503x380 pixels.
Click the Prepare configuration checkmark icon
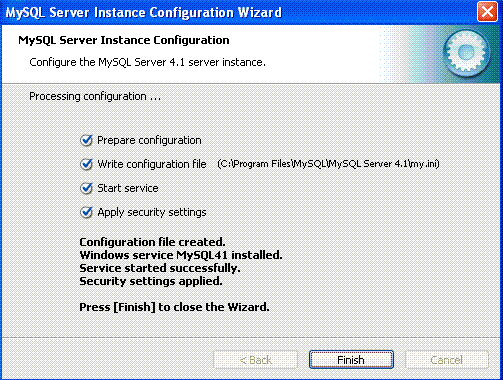point(86,140)
